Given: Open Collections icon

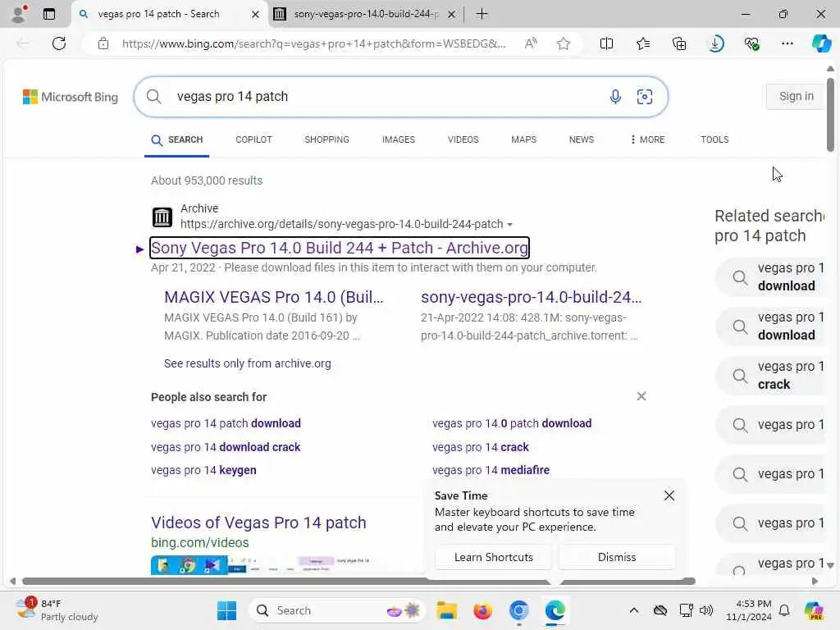Looking at the screenshot, I should point(678,43).
